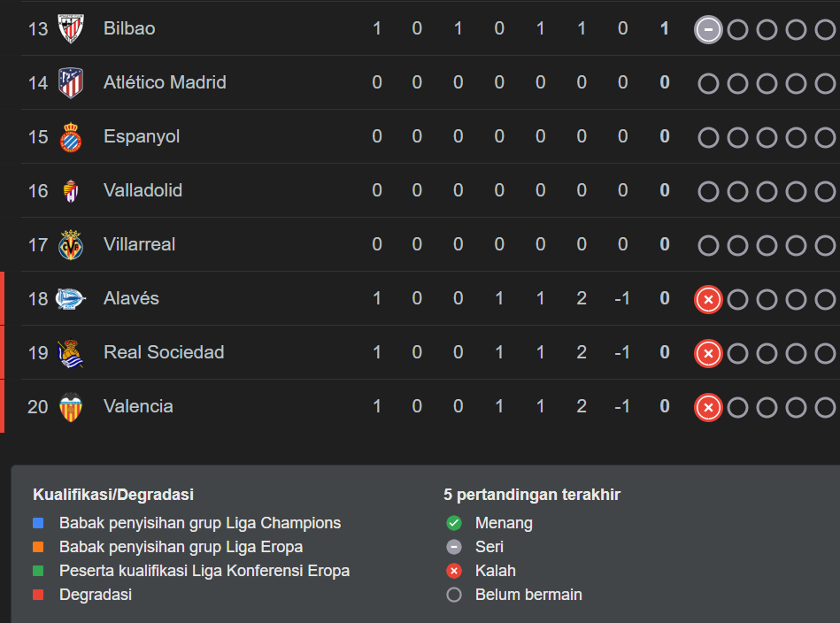Click the Atlético Madrid club crest
The width and height of the screenshot is (840, 623).
[71, 82]
